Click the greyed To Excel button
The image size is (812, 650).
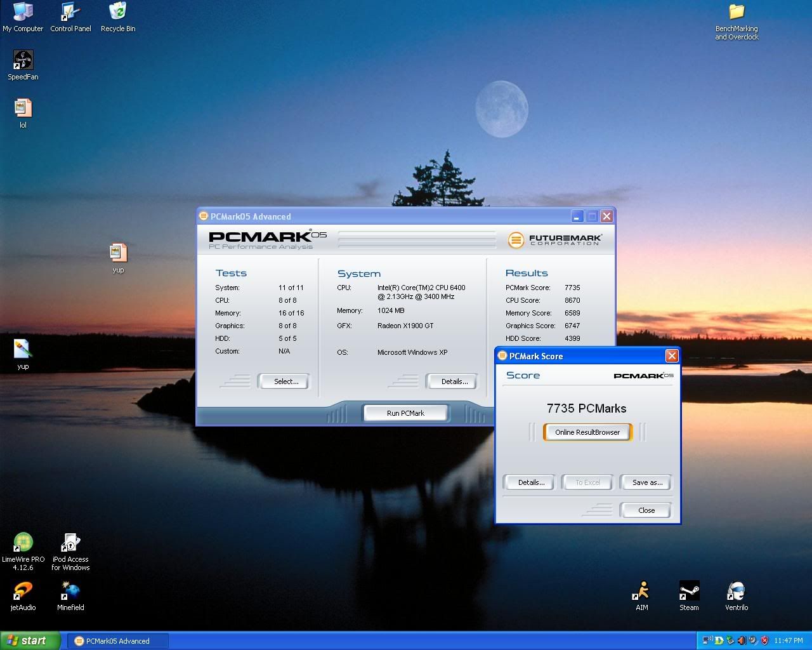pyautogui.click(x=587, y=482)
